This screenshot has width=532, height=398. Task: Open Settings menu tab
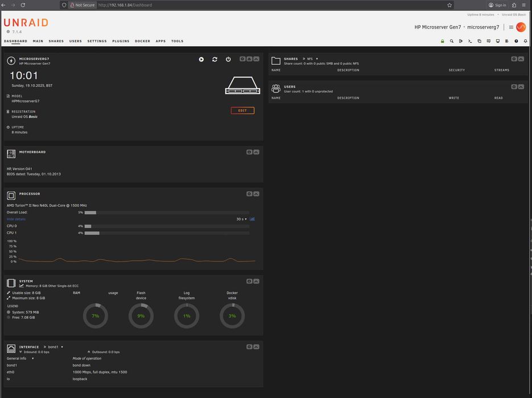click(x=97, y=41)
